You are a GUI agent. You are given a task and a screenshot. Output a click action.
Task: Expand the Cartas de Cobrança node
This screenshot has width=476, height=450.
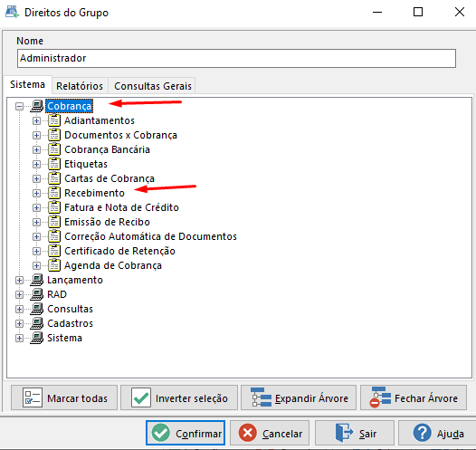(x=36, y=178)
